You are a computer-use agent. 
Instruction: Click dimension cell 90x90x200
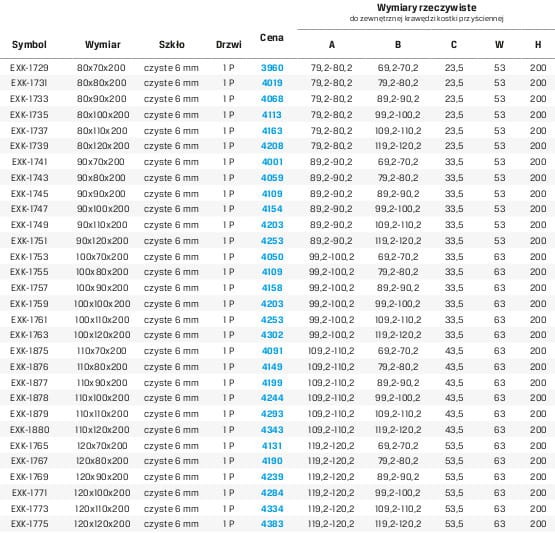click(x=101, y=194)
